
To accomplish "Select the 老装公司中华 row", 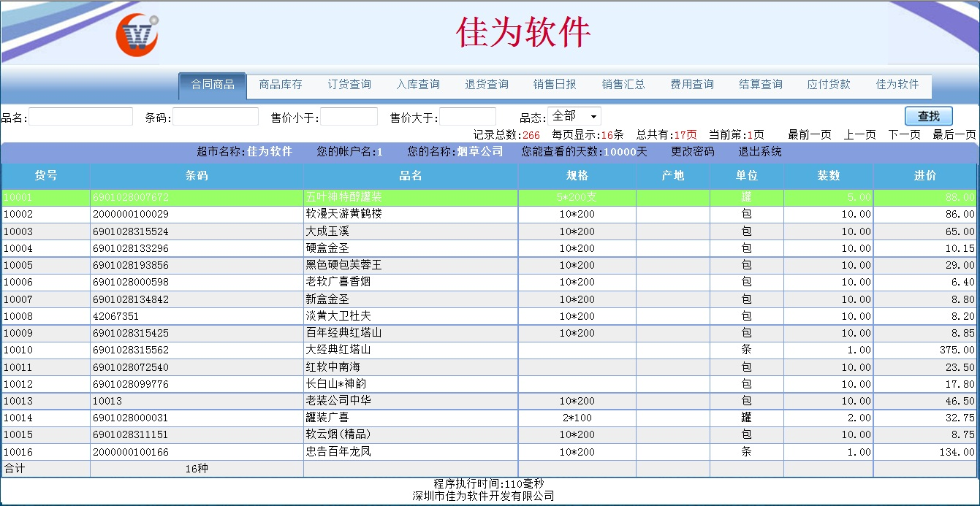I will tap(489, 401).
